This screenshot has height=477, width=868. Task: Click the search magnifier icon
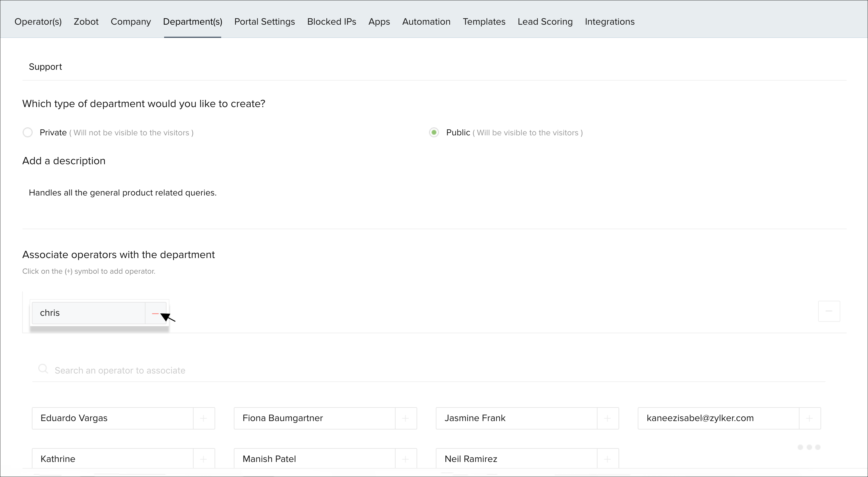coord(43,369)
